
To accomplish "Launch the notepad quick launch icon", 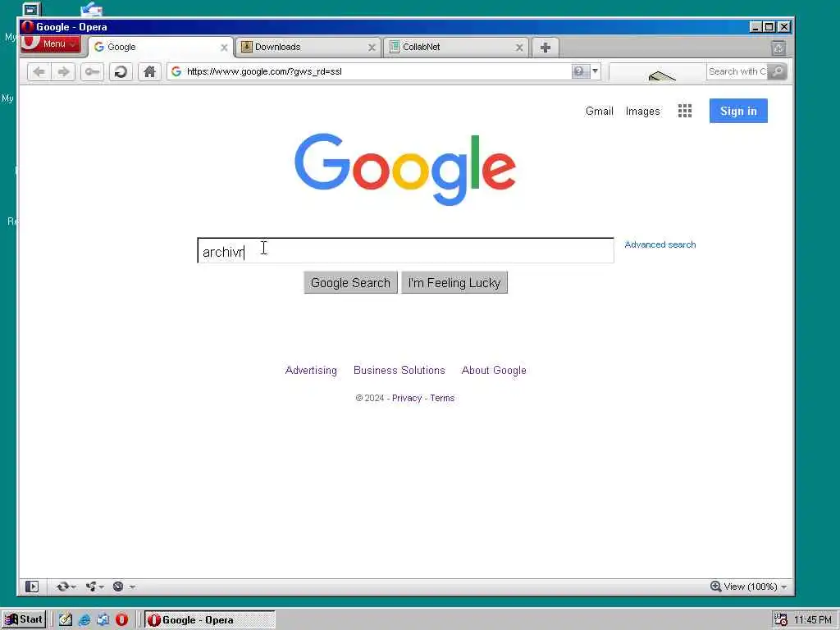I will (x=66, y=619).
